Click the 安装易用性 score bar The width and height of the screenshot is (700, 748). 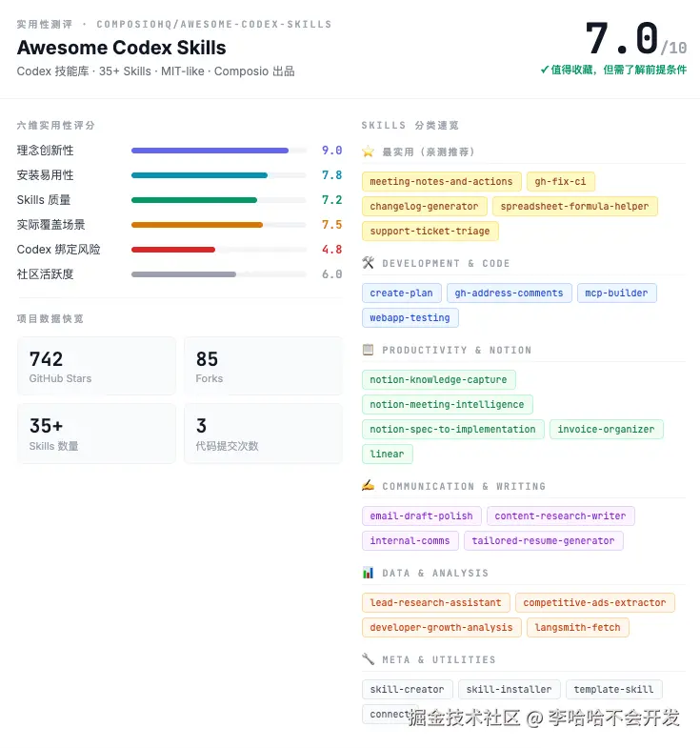point(219,175)
